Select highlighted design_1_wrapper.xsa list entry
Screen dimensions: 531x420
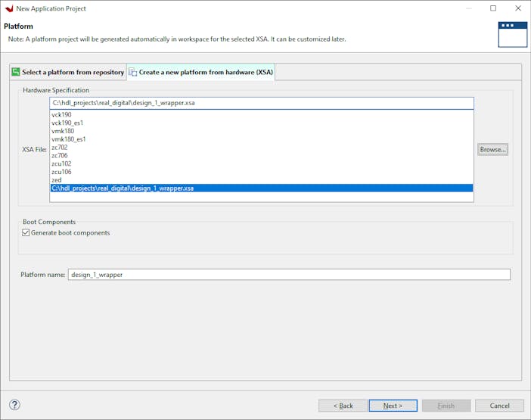pyautogui.click(x=262, y=188)
